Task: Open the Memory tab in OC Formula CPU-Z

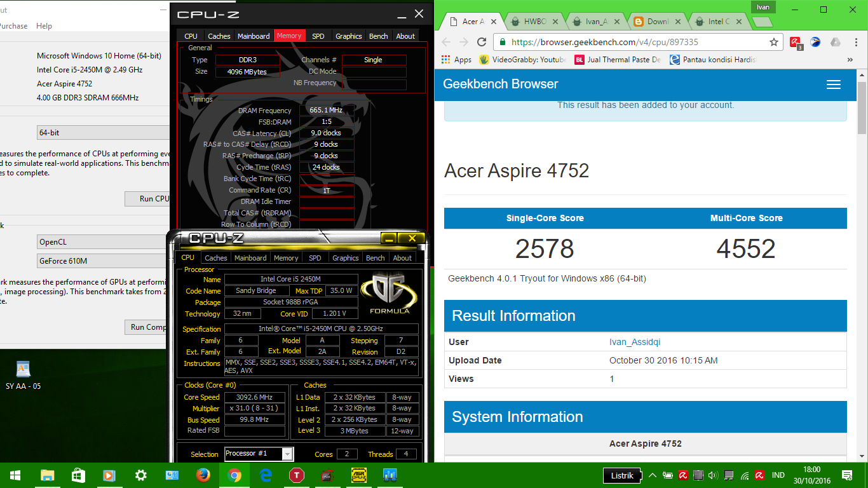Action: 286,258
